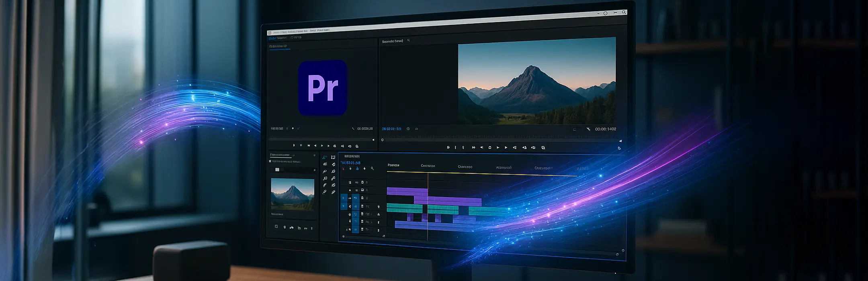This screenshot has width=868, height=281.
Task: Click the mountain clip thumbnail in the project panel
Action: click(293, 194)
